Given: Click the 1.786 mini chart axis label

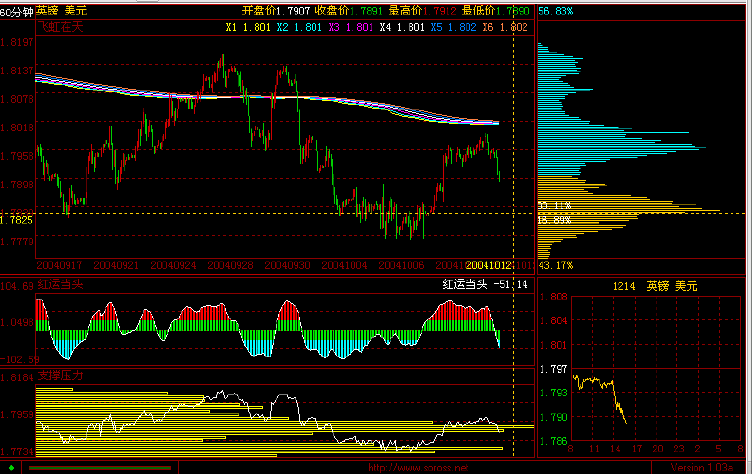Looking at the screenshot, I should coord(553,440).
